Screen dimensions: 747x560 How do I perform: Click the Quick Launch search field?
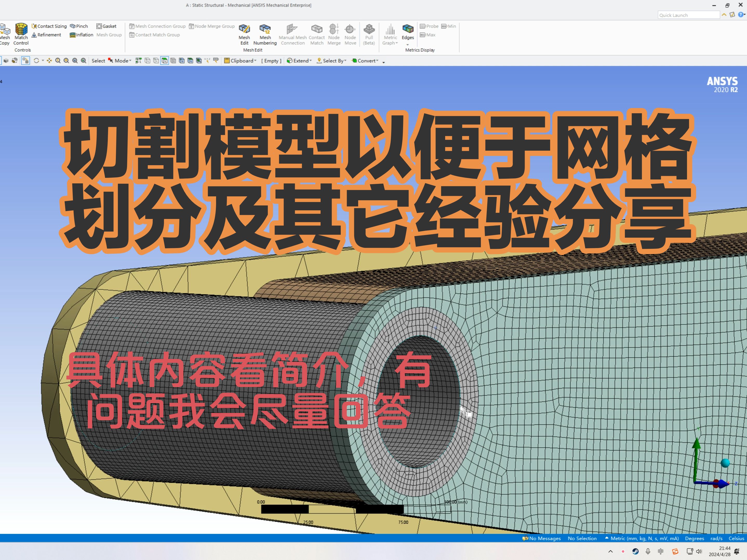click(x=688, y=15)
